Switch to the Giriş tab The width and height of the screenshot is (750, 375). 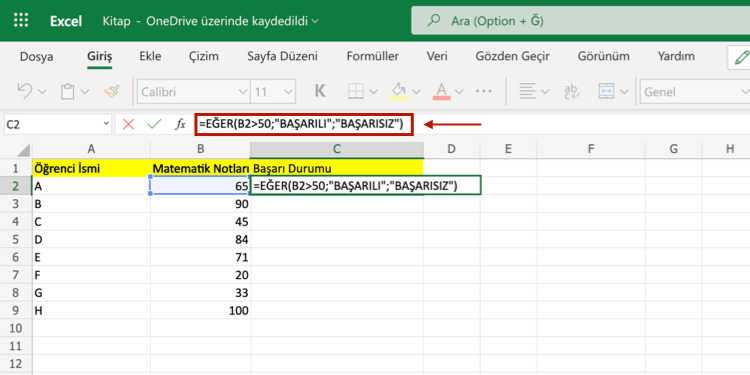(x=99, y=56)
